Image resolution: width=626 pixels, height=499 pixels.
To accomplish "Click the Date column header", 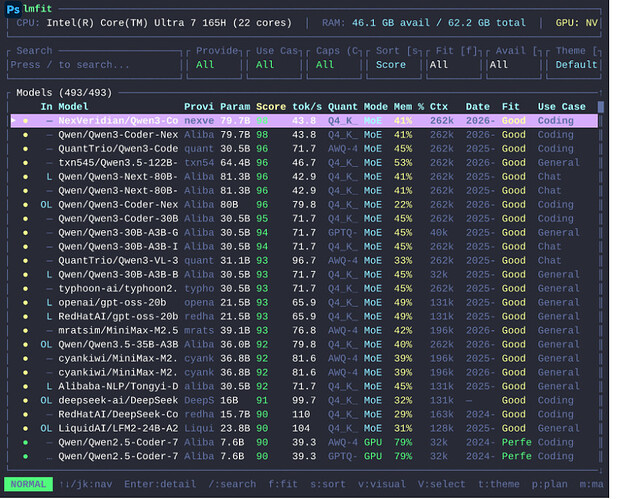I will click(x=478, y=107).
